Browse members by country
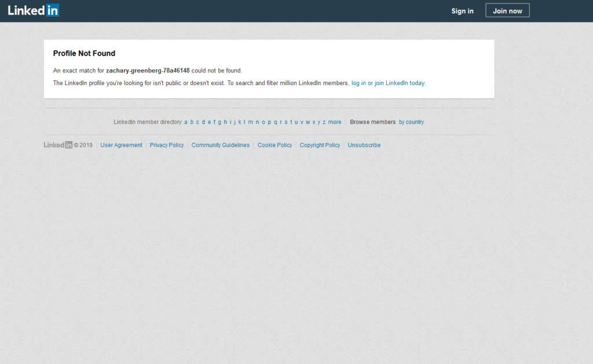 point(411,122)
